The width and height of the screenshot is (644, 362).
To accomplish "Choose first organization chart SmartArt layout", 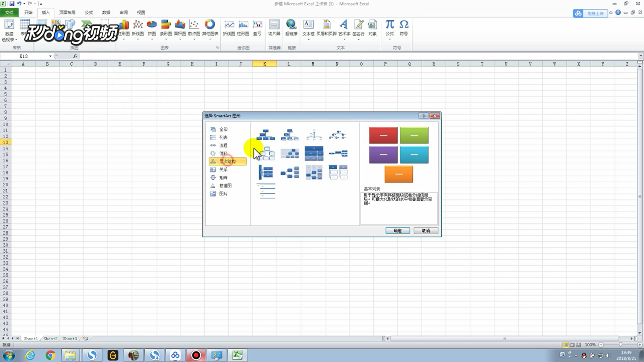I will tap(265, 135).
